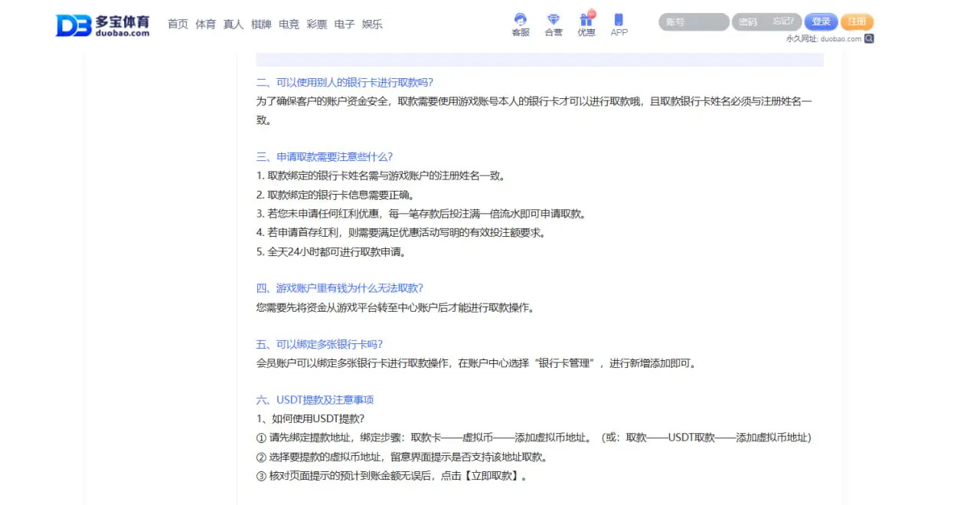Open the 体育 navigation item
The image size is (980, 505).
click(x=205, y=24)
